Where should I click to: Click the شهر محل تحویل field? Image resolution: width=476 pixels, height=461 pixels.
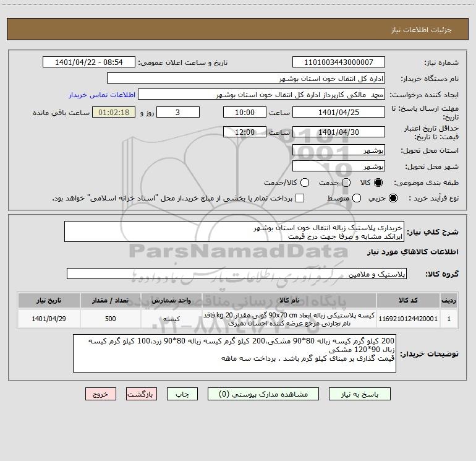pos(339,166)
